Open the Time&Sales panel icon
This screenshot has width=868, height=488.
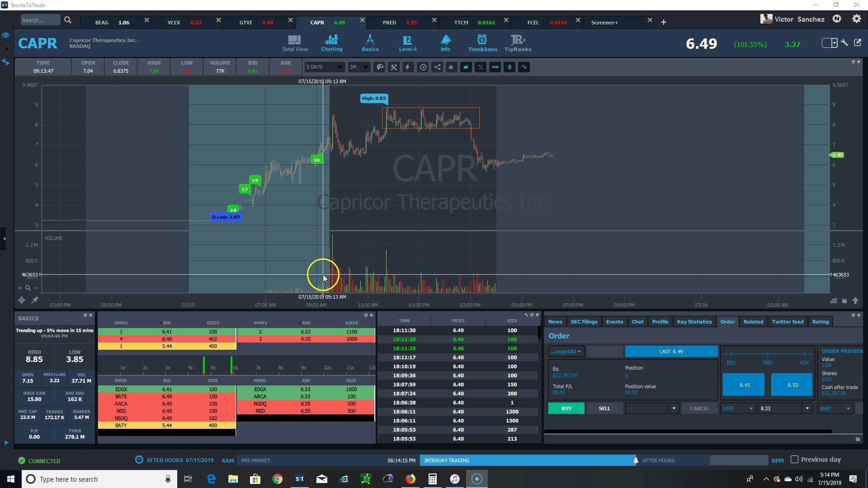pyautogui.click(x=482, y=43)
